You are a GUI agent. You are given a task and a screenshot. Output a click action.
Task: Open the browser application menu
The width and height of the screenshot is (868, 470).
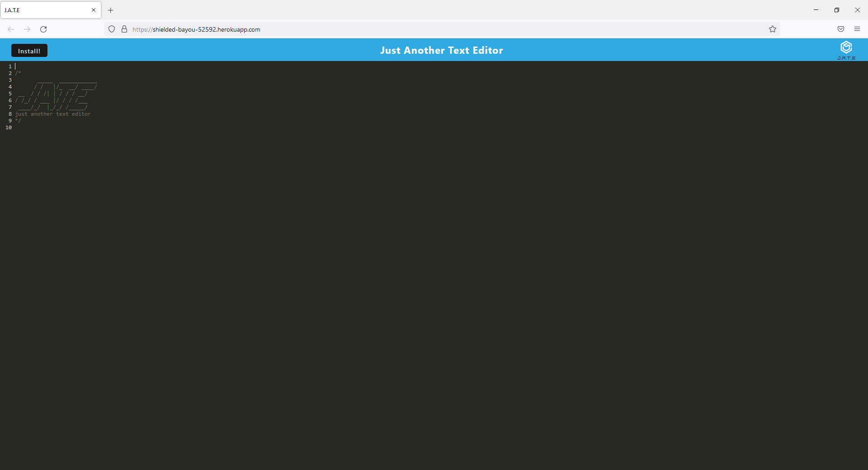[x=857, y=29]
